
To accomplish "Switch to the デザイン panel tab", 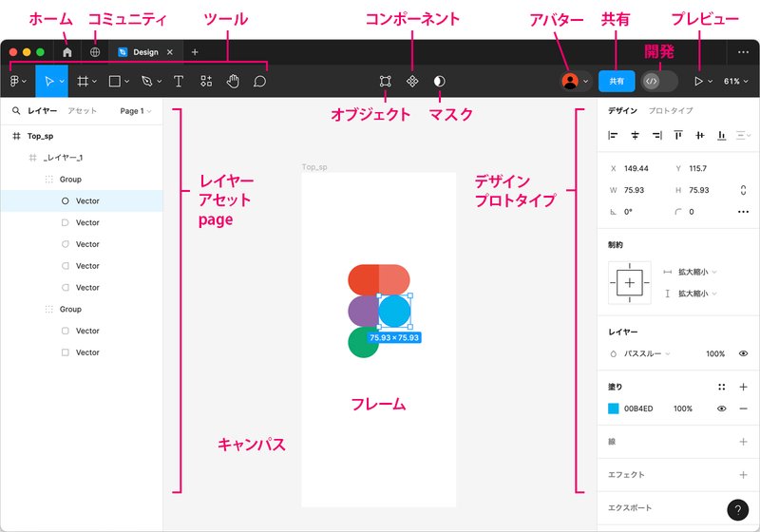I will tap(622, 111).
